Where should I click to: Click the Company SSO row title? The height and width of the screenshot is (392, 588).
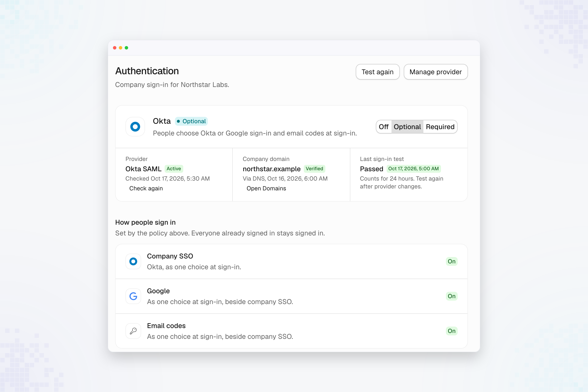click(170, 256)
